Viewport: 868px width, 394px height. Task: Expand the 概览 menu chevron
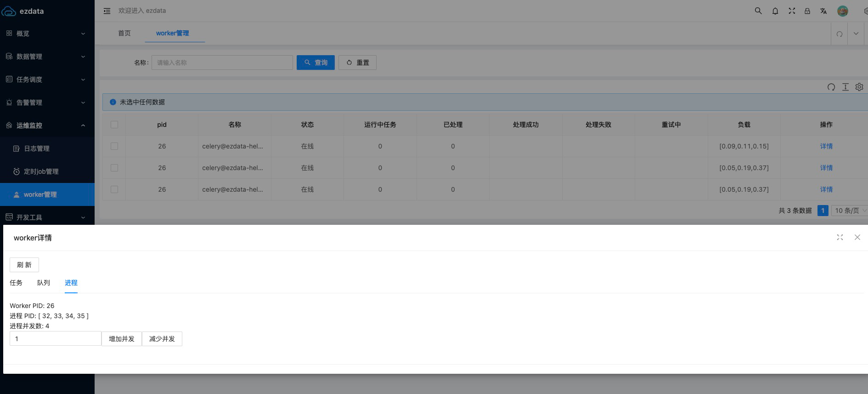point(83,34)
